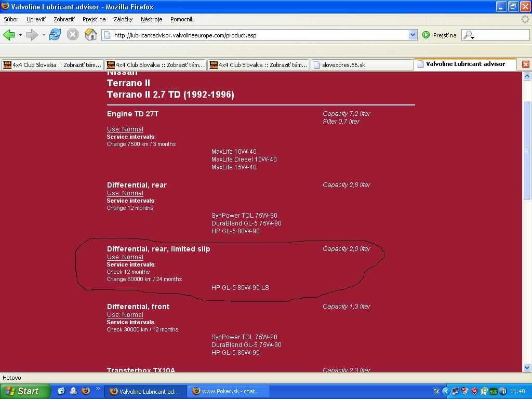Click the Differential, front heading
Screen dimensions: 532x399
[138, 307]
